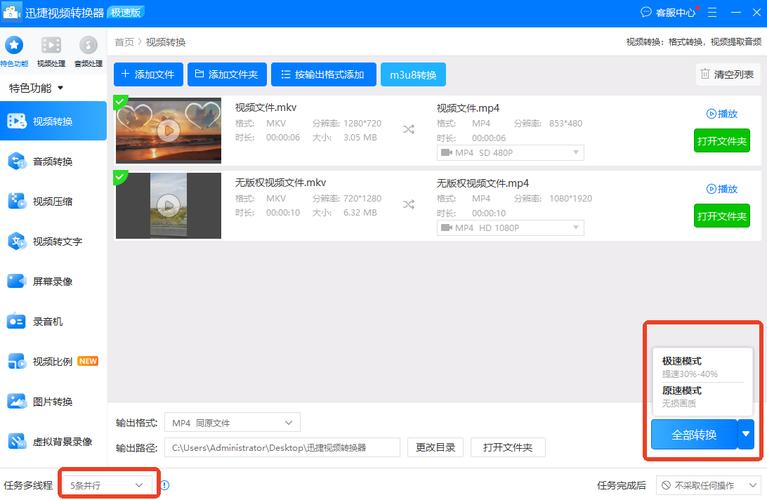Open the 输出格式 MP4 同原文件 dropdown
Screen dimensions: 767x500
pos(232,423)
